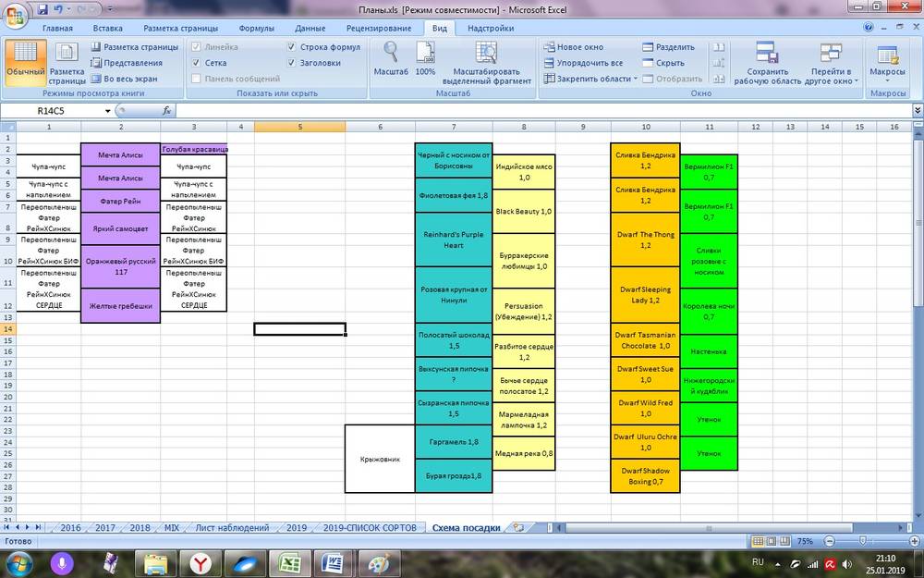This screenshot has height=578, width=924.
Task: Expand Перейти в другое окно list
Action: [x=831, y=61]
